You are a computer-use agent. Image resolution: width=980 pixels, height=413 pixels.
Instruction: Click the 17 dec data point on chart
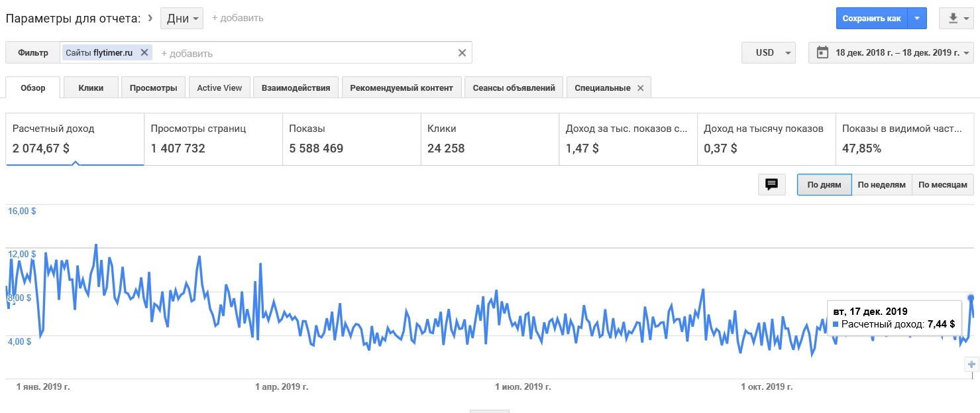pyautogui.click(x=971, y=298)
